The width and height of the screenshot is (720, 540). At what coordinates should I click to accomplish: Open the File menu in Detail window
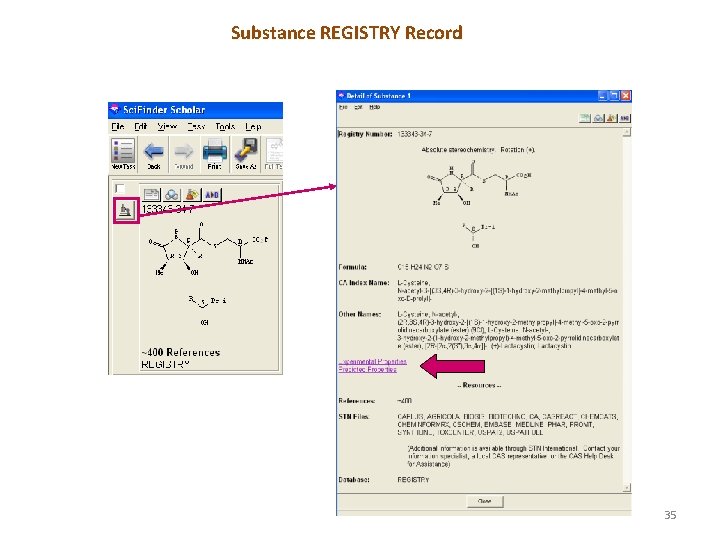tap(343, 107)
